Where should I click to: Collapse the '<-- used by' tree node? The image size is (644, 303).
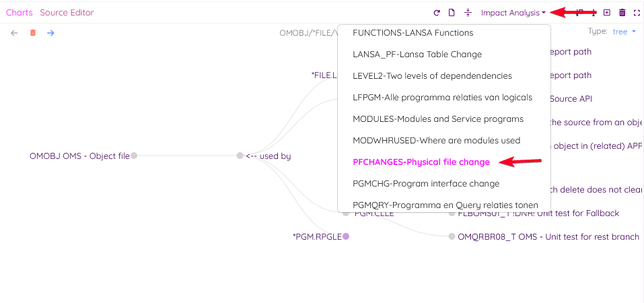(240, 156)
